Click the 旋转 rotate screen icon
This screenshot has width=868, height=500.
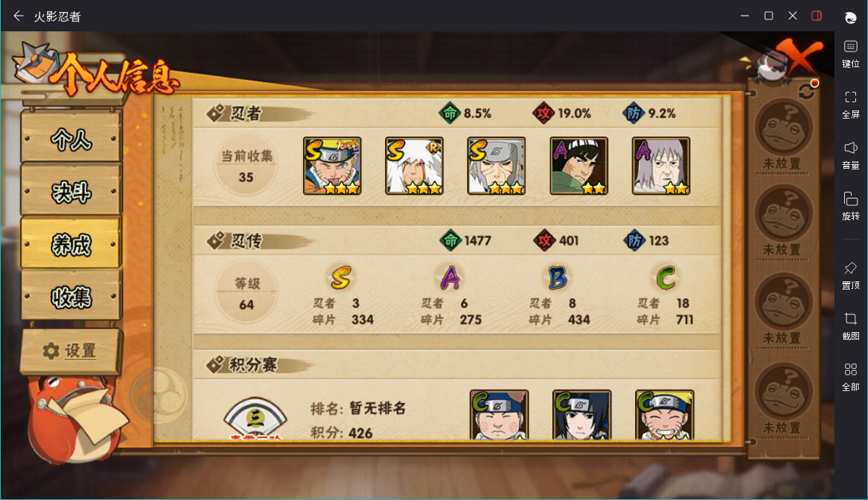tap(850, 206)
